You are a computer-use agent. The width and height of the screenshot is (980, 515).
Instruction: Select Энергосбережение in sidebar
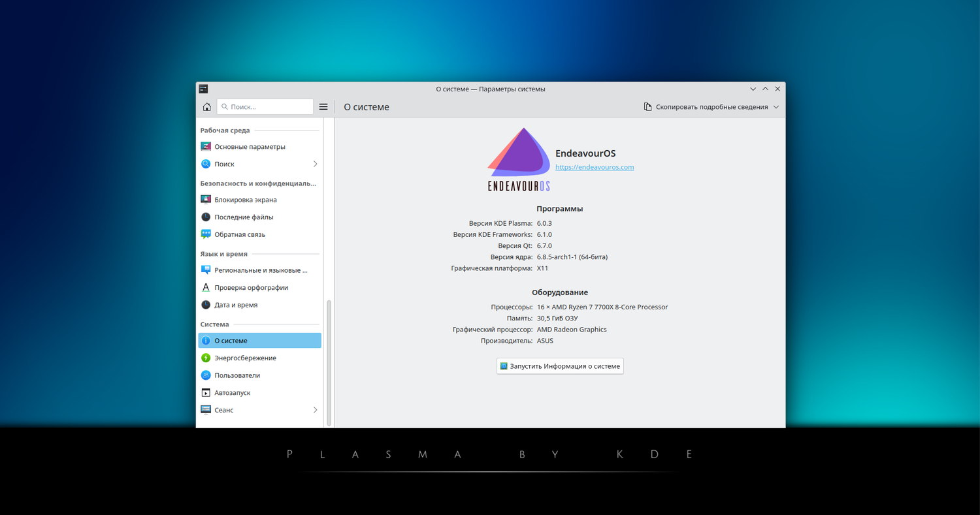(x=260, y=358)
